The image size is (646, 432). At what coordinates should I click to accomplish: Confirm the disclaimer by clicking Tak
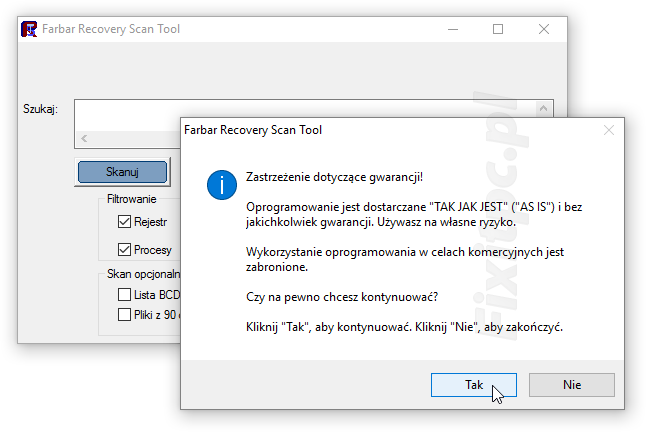473,385
